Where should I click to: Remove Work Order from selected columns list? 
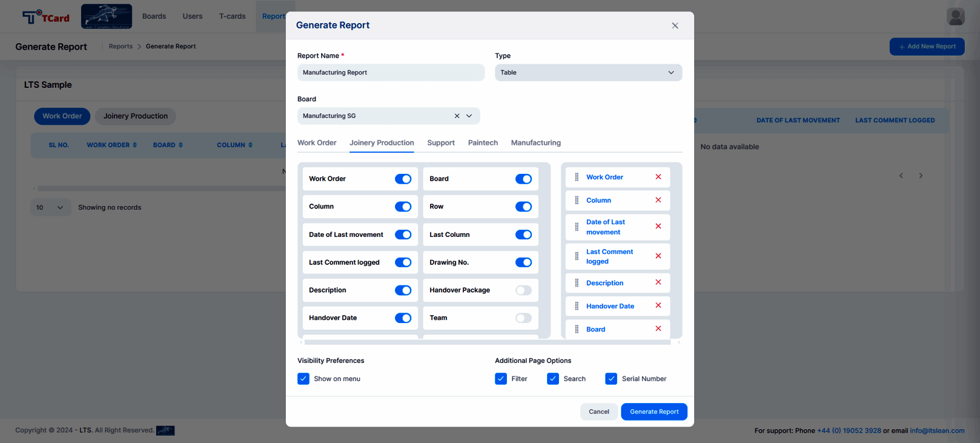coord(658,177)
